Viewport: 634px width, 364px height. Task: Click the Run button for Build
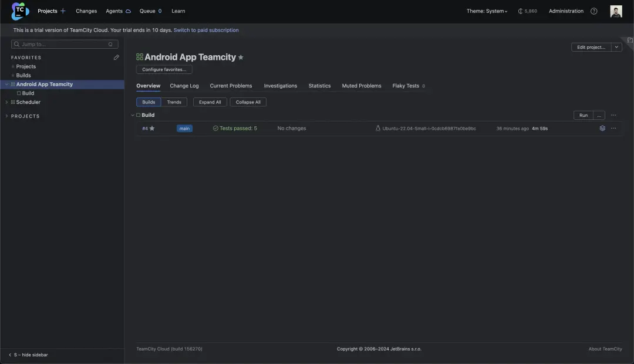tap(583, 115)
